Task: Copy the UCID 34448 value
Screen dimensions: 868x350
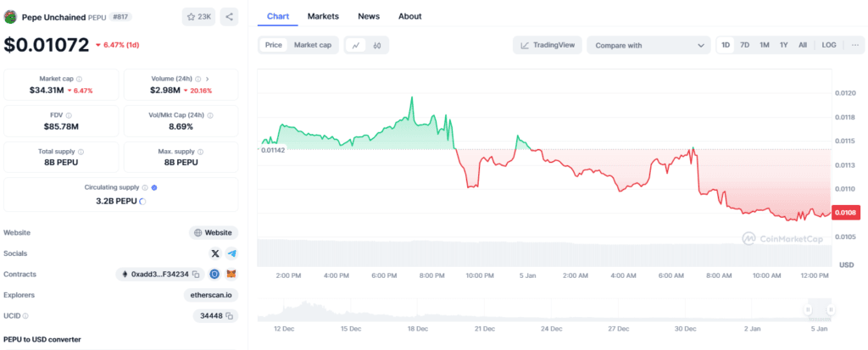Action: (229, 316)
